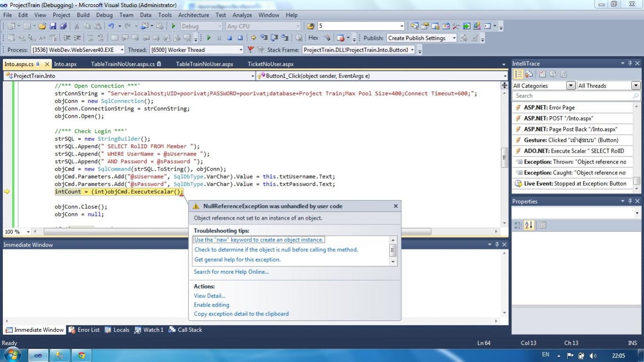644x362 pixels.
Task: Click Get general help for this exception
Action: click(237, 259)
